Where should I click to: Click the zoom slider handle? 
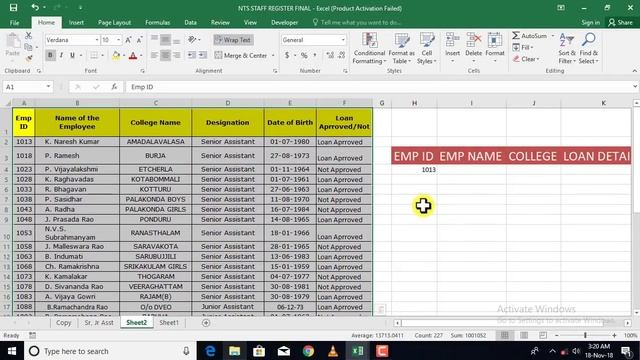[x=585, y=335]
